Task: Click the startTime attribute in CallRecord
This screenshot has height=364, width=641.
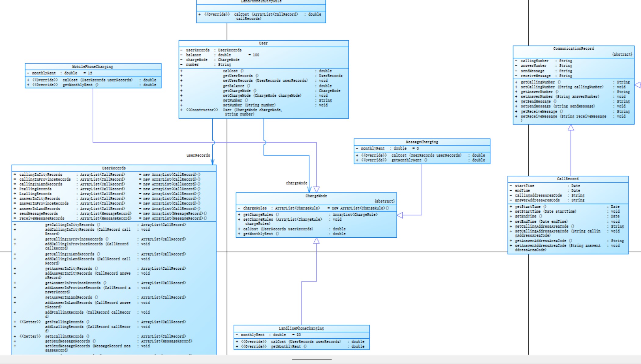Action: point(524,186)
